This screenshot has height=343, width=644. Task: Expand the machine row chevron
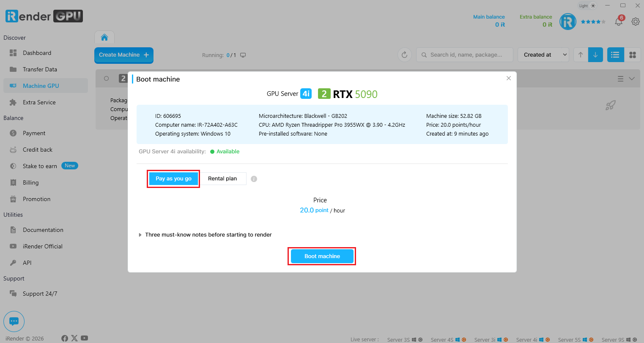(x=632, y=79)
